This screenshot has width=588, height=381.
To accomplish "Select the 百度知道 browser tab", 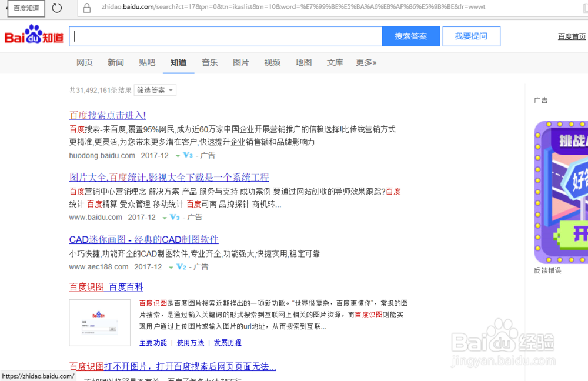I will point(26,8).
